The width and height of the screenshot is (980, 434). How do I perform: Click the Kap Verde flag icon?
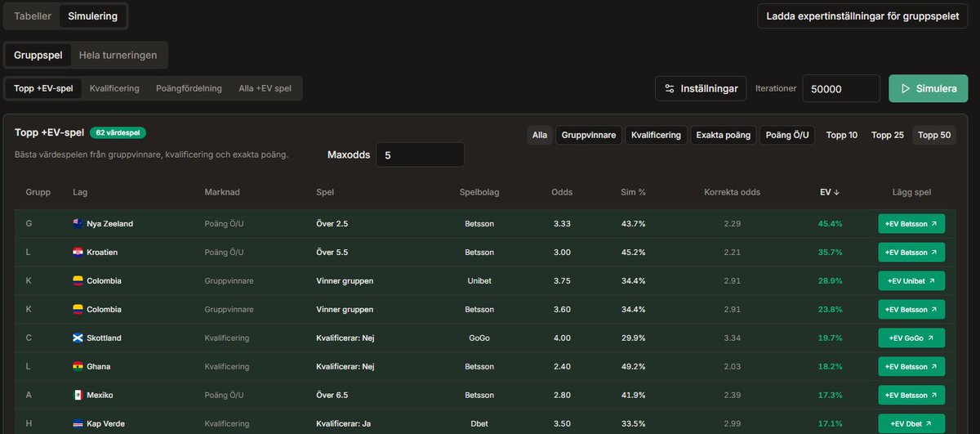click(x=78, y=424)
